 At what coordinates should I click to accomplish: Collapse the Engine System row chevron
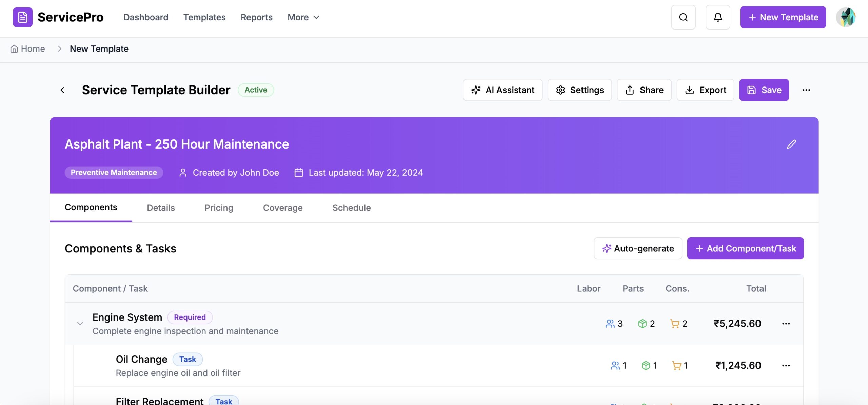(x=80, y=324)
